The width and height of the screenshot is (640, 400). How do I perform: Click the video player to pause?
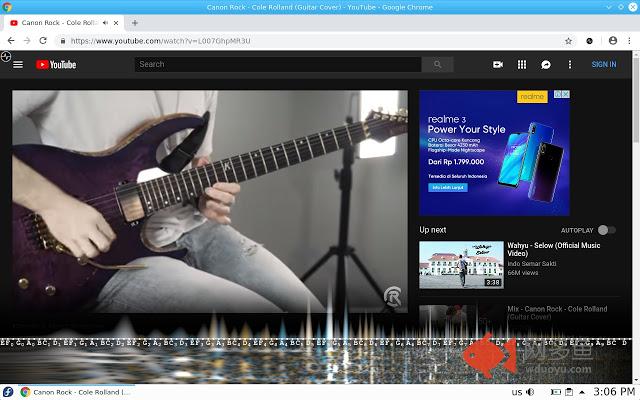[x=210, y=201]
